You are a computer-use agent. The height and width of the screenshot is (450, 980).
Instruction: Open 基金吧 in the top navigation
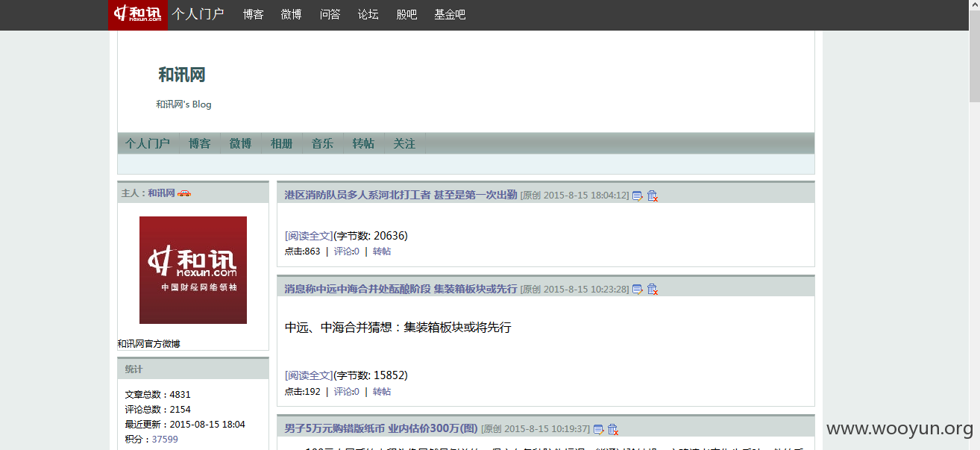450,14
